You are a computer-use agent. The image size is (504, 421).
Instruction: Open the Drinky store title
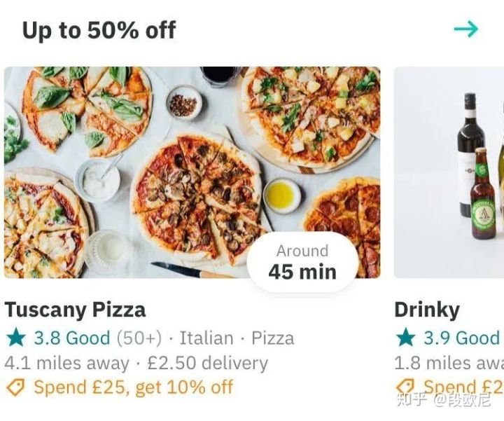pos(427,310)
